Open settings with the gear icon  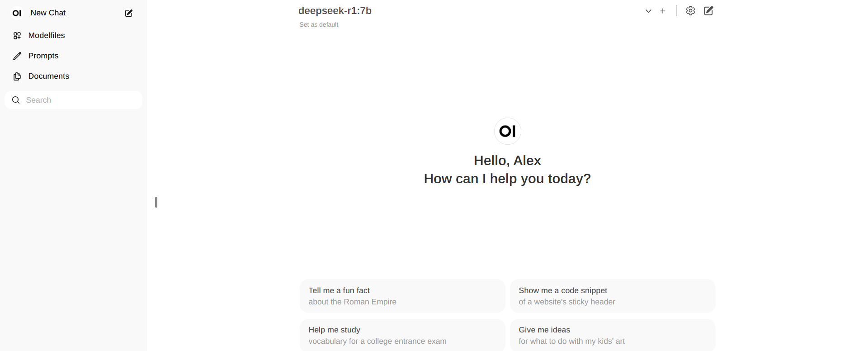click(x=690, y=11)
